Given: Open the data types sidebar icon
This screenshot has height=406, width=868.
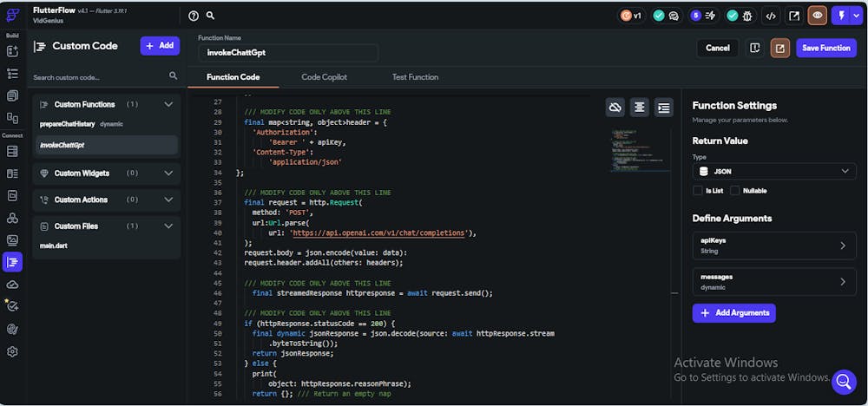Looking at the screenshot, I should 12,174.
